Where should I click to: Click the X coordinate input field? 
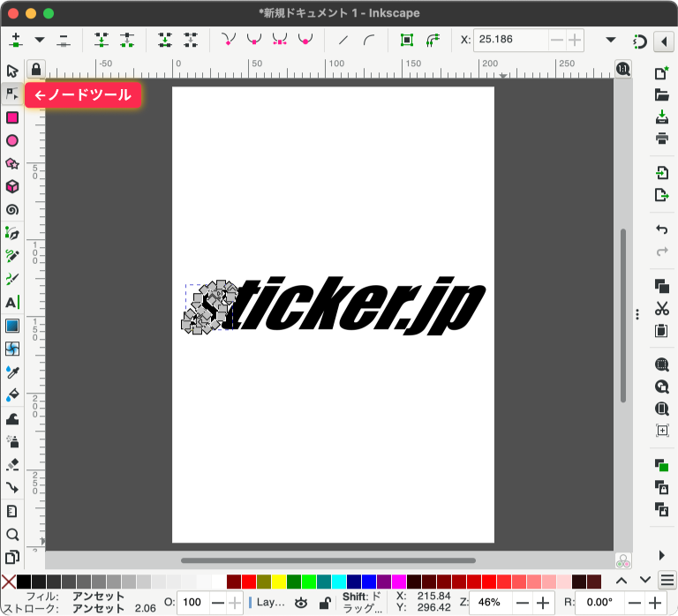point(511,40)
